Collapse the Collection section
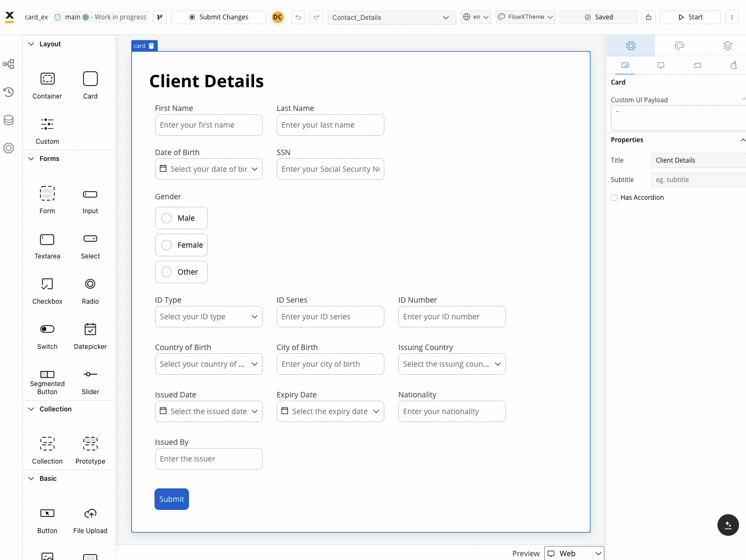This screenshot has height=560, width=746. 31,409
